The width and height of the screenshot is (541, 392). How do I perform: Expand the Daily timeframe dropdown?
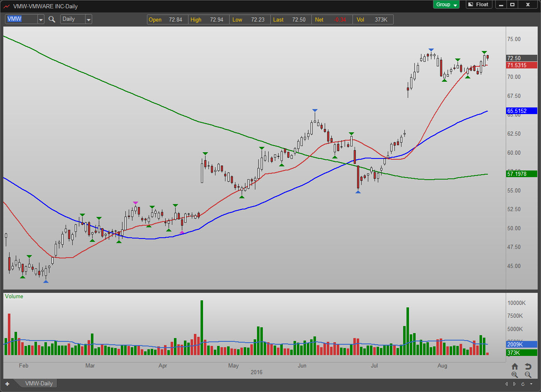click(x=88, y=19)
